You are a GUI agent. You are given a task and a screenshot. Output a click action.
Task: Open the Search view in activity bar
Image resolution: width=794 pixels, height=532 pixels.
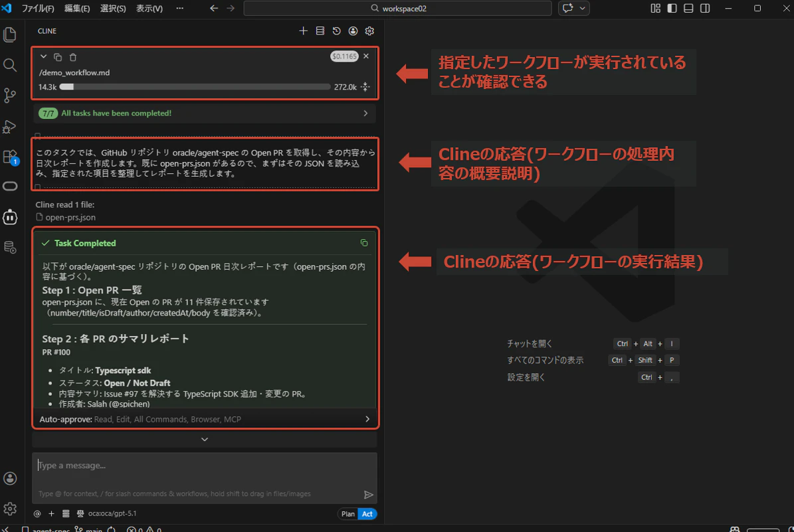10,65
